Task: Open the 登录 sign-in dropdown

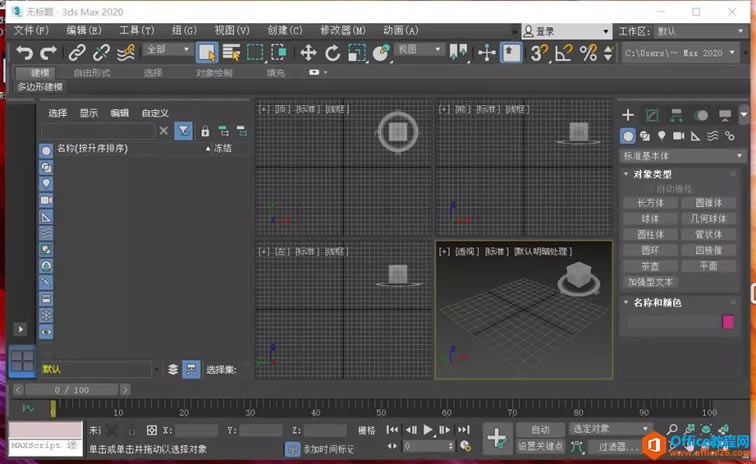Action: pos(566,31)
